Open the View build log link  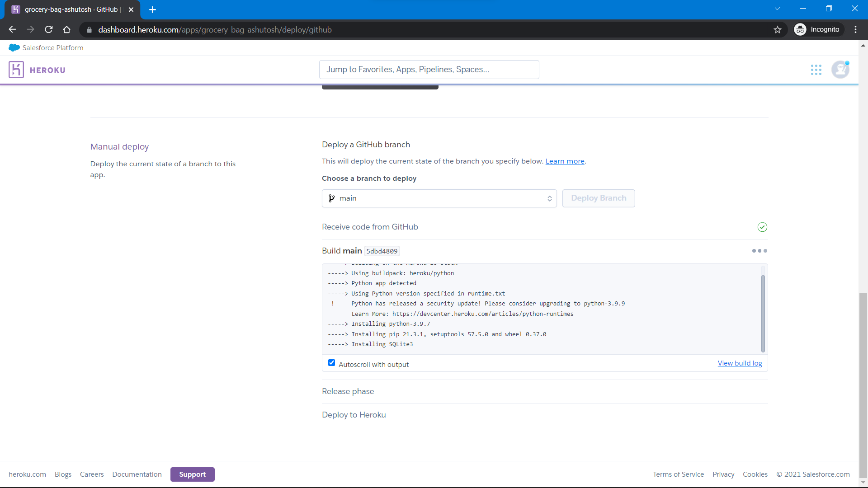click(x=740, y=363)
